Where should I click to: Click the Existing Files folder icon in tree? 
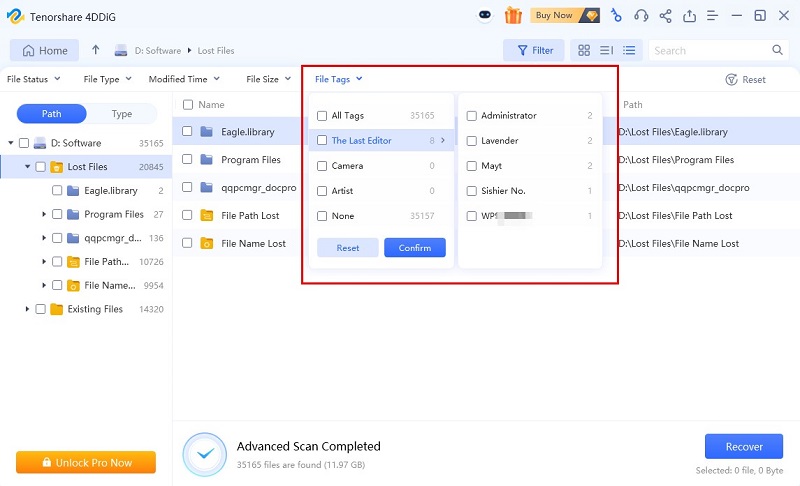(x=57, y=309)
